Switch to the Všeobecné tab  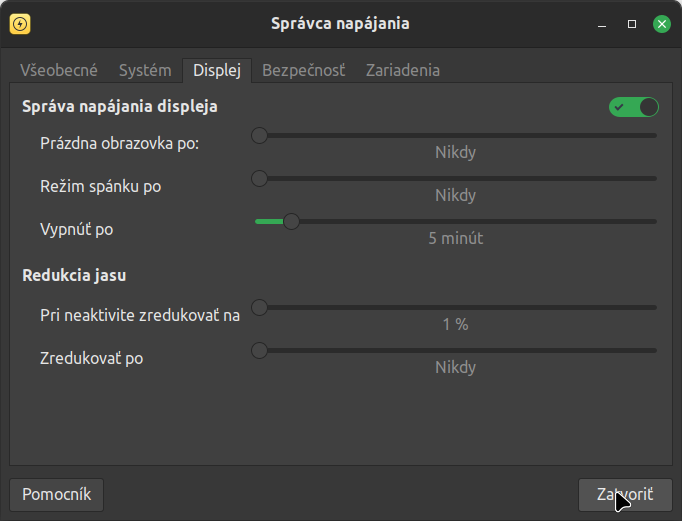(59, 70)
